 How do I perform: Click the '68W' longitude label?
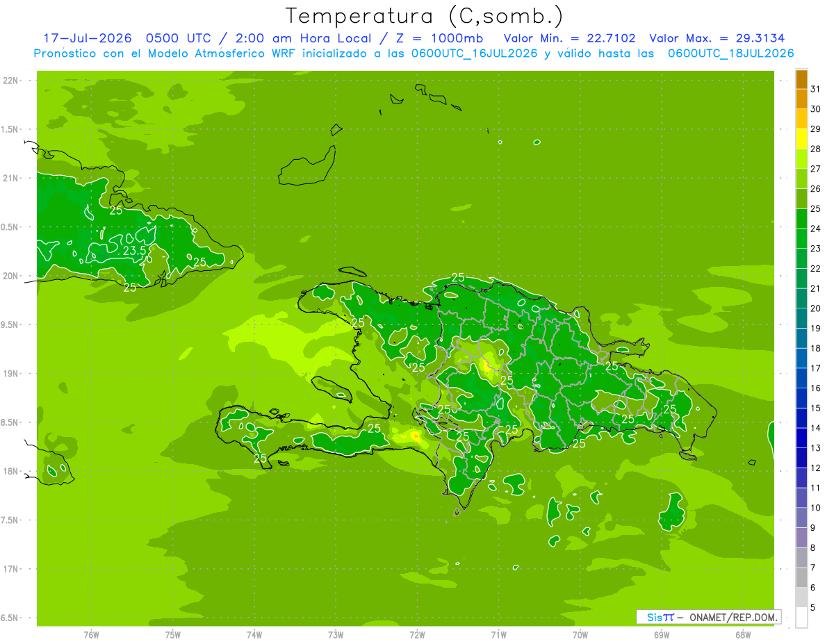click(x=743, y=635)
